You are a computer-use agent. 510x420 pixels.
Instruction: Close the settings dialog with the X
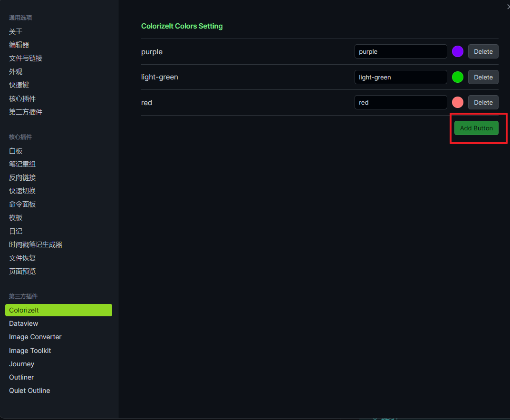point(508,7)
